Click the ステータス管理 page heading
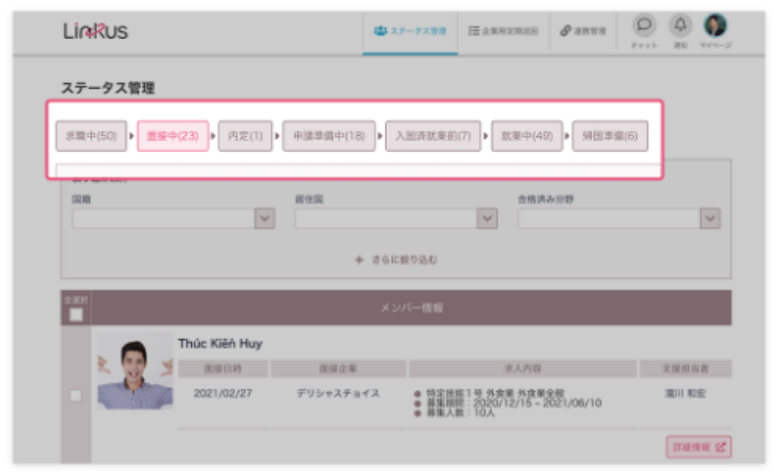Screen dimensions: 776x475 point(108,88)
